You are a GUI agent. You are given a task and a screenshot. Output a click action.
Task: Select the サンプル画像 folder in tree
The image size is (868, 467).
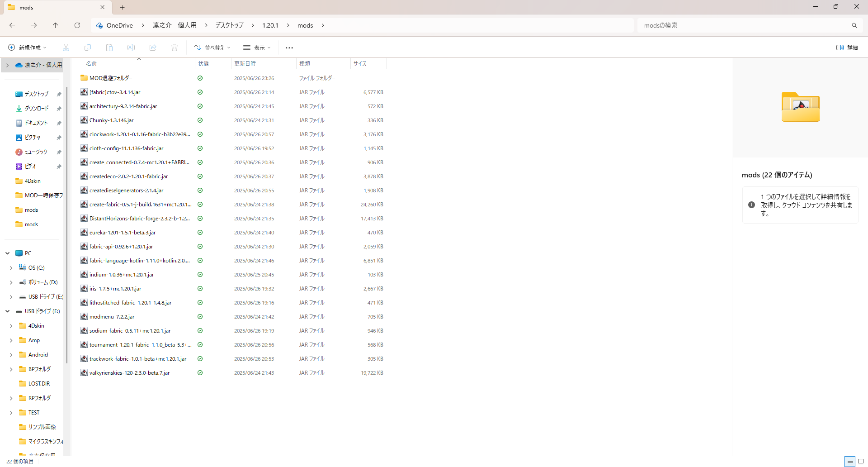click(x=42, y=427)
